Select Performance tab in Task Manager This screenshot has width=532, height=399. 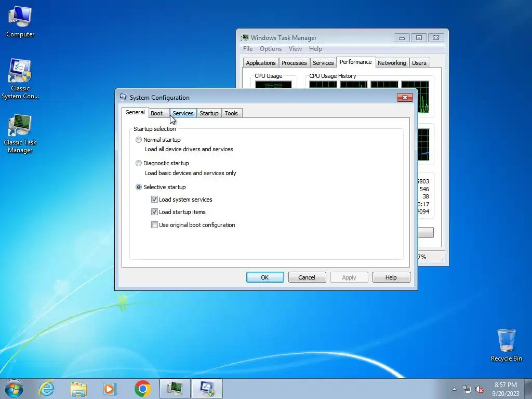tap(355, 62)
